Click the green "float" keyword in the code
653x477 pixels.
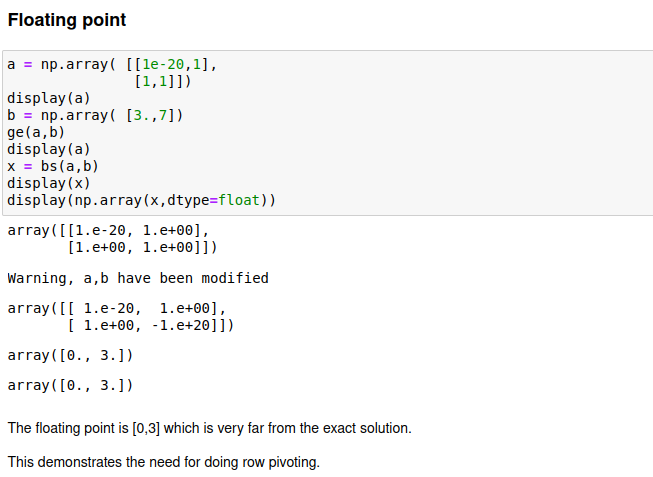(x=239, y=200)
